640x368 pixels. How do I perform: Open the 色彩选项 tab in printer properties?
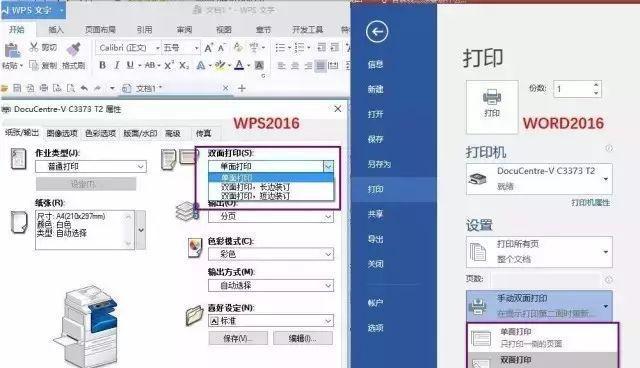(100, 133)
